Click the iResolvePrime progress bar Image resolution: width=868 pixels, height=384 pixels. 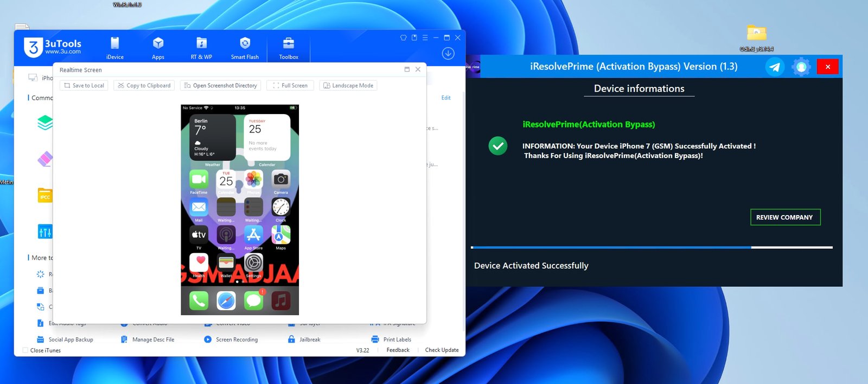point(652,247)
